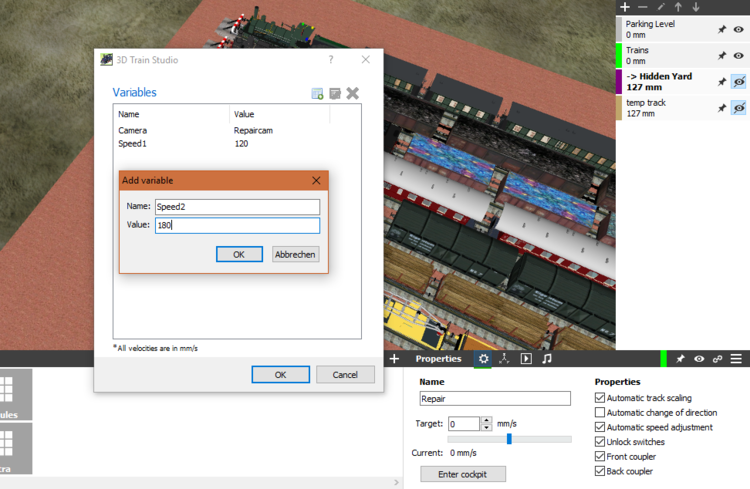Open the animation play tab in Properties

(x=526, y=359)
